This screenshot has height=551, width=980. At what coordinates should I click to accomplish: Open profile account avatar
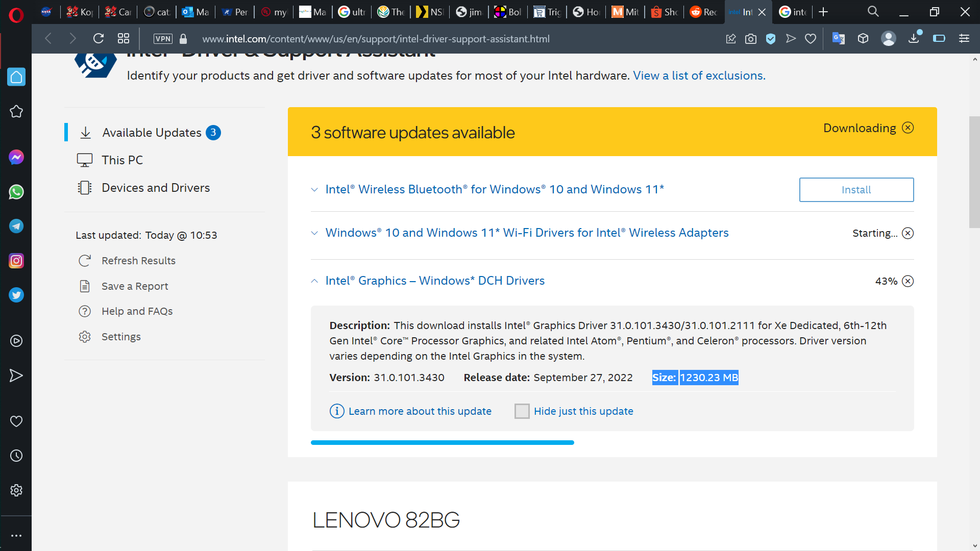(889, 38)
